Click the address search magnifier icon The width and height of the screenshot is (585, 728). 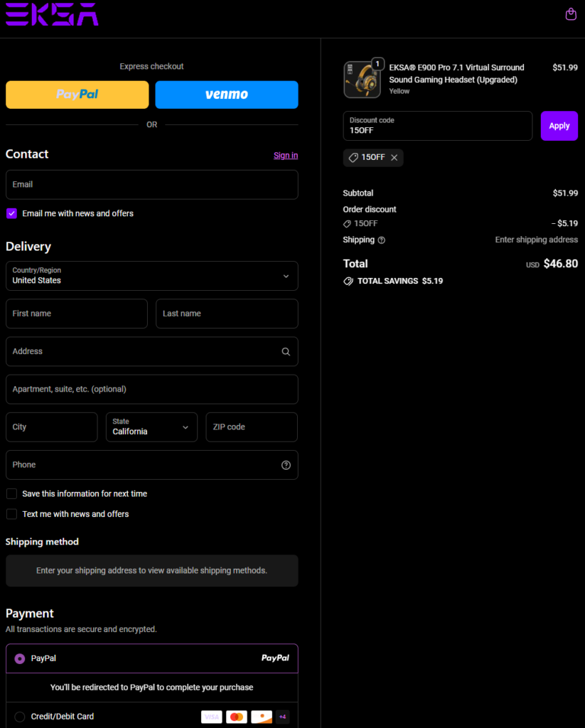286,351
